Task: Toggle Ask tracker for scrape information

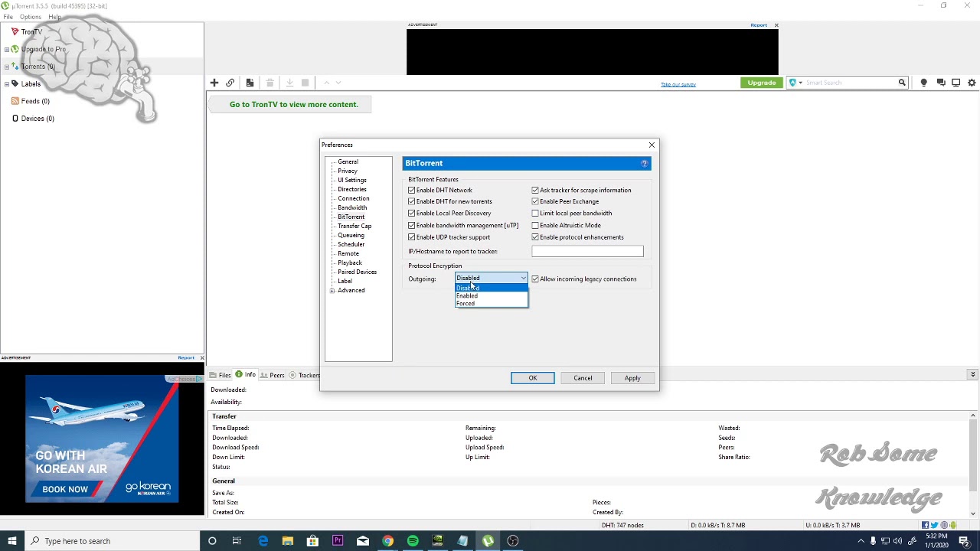Action: [535, 190]
